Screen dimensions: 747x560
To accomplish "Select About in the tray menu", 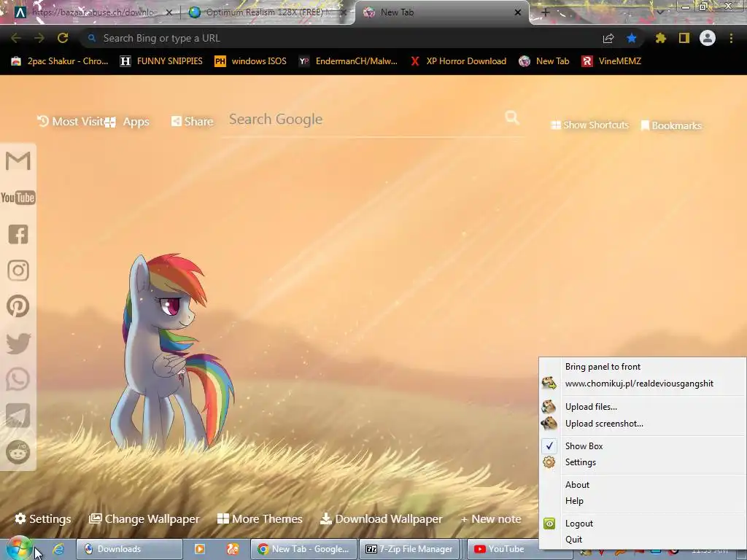I will [642, 485].
